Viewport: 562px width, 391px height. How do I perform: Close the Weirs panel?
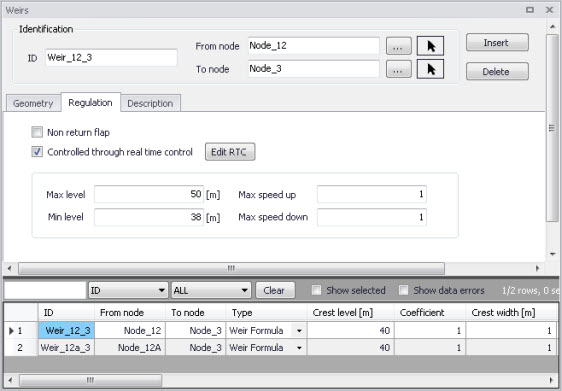[x=549, y=10]
